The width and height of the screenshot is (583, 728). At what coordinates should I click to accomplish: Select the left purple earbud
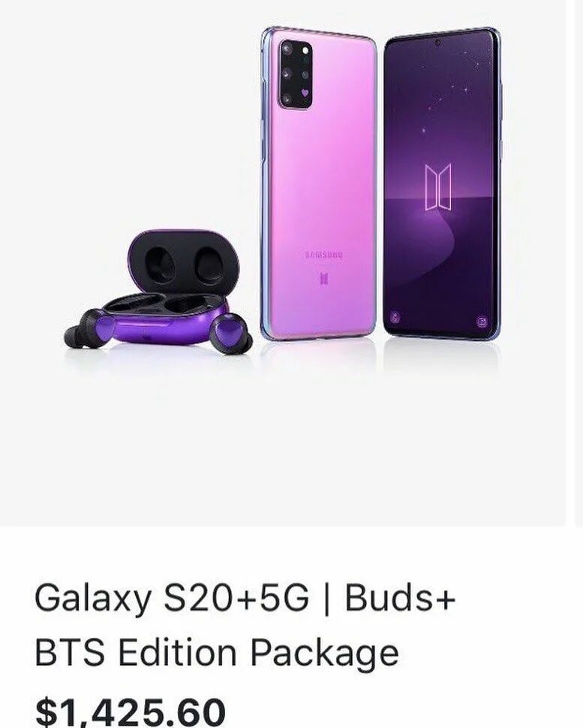pos(90,328)
